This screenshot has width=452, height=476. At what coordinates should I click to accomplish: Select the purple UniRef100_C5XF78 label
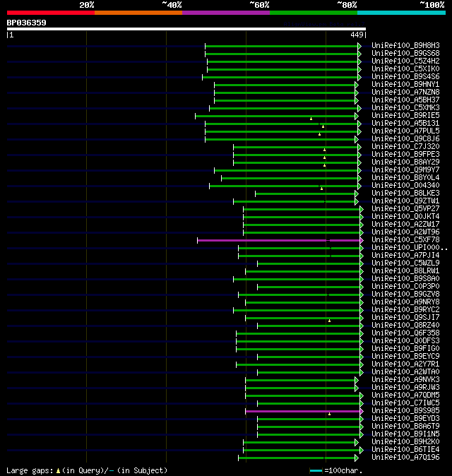click(x=405, y=240)
